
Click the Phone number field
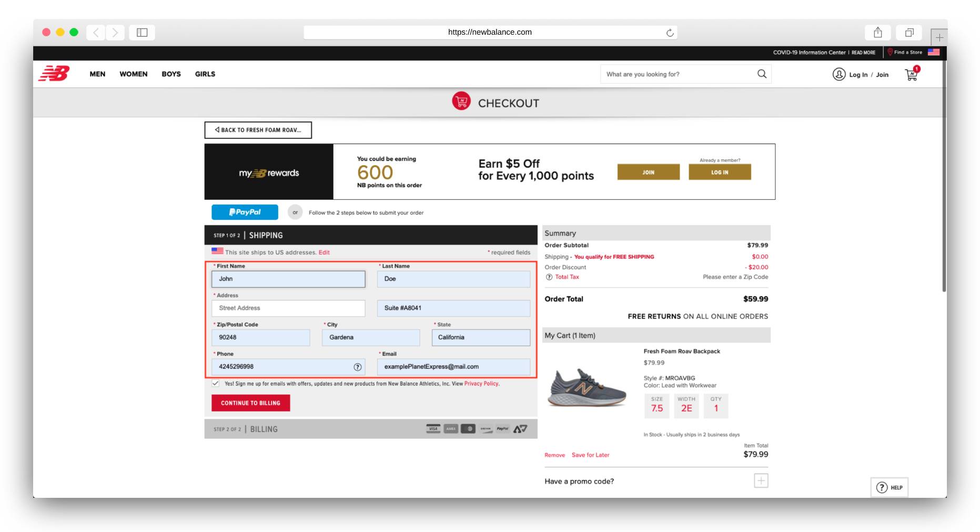288,367
